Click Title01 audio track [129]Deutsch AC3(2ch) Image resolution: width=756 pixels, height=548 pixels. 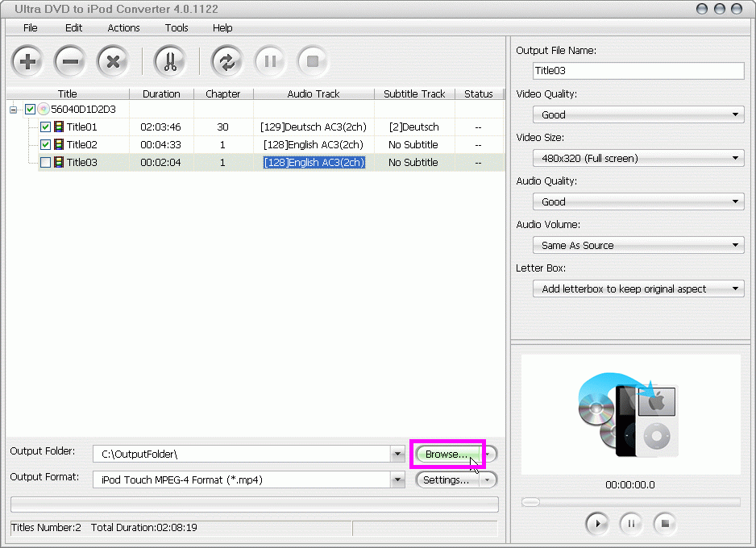click(x=314, y=127)
